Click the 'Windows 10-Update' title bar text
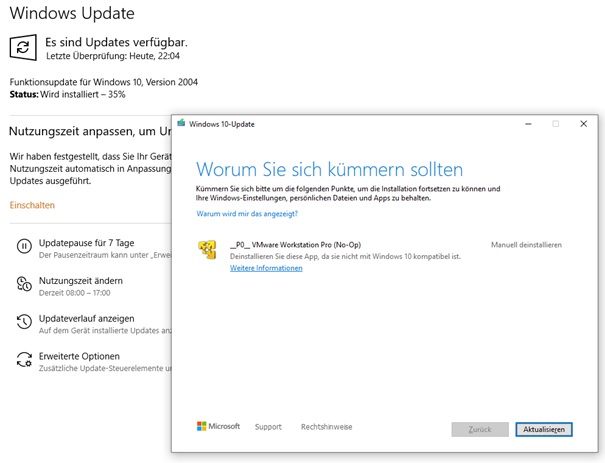605x463 pixels. pos(221,124)
